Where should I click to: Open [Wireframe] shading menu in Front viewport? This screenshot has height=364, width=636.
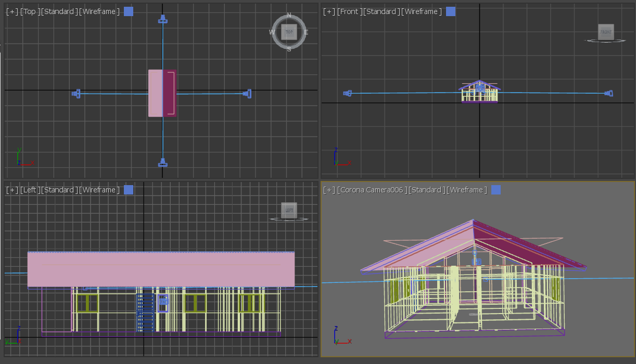[x=422, y=11]
